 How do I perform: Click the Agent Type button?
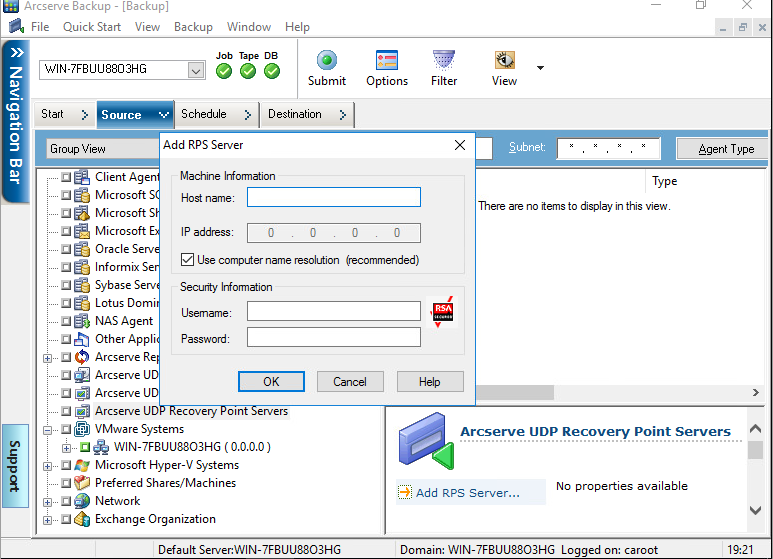pyautogui.click(x=723, y=148)
